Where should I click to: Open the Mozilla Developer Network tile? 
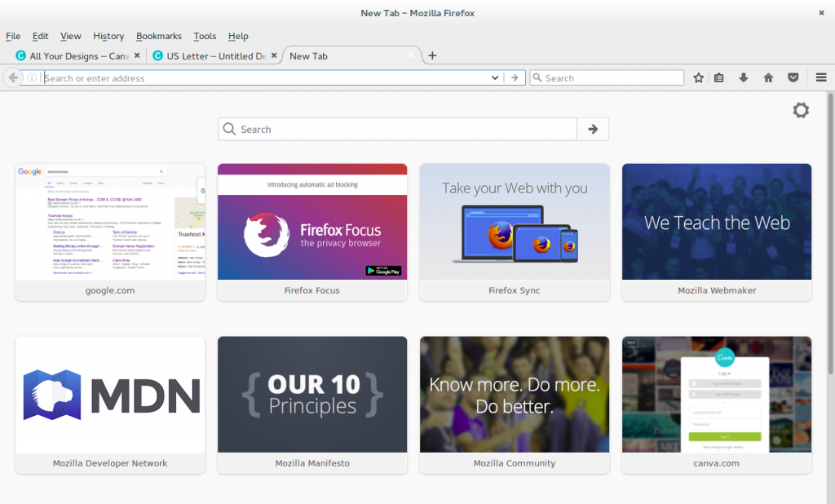pyautogui.click(x=109, y=395)
